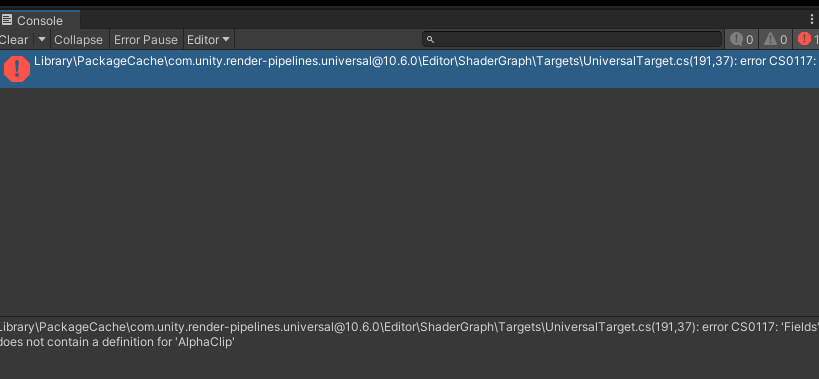Click the error detail text about 'AlphaClip'

(117, 342)
